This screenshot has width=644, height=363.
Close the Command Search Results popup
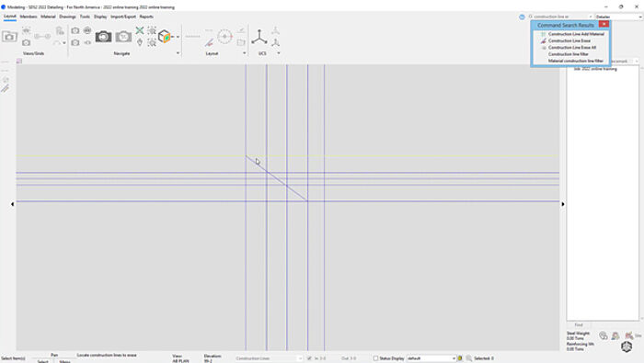pyautogui.click(x=604, y=24)
